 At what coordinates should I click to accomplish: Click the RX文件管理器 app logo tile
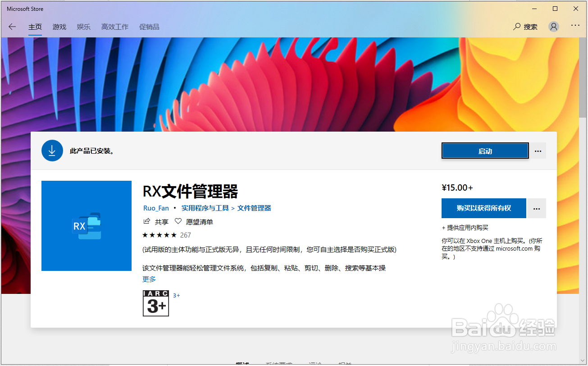click(87, 226)
